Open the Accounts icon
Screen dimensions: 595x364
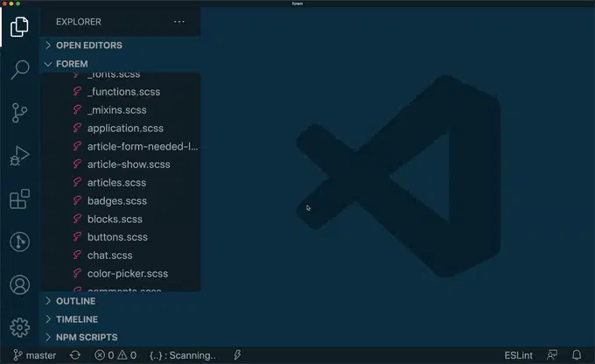[19, 284]
